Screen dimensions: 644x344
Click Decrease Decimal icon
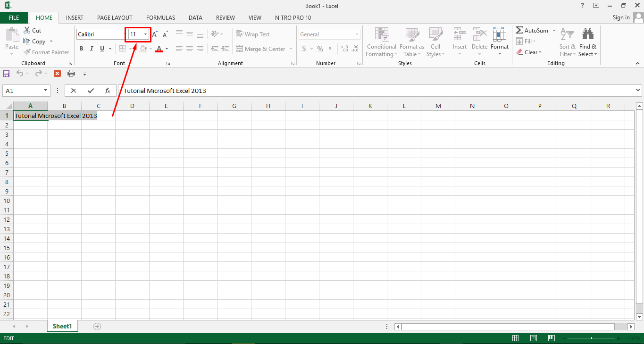356,49
